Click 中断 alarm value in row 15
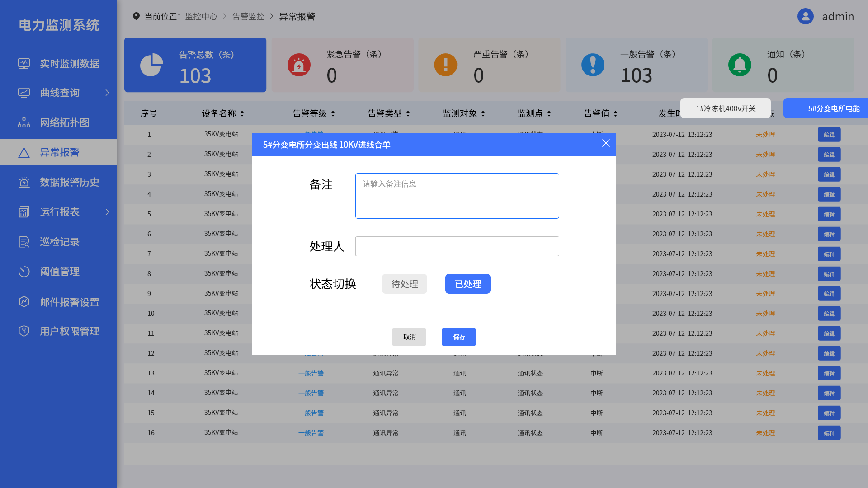Image resolution: width=868 pixels, height=488 pixels. click(597, 413)
